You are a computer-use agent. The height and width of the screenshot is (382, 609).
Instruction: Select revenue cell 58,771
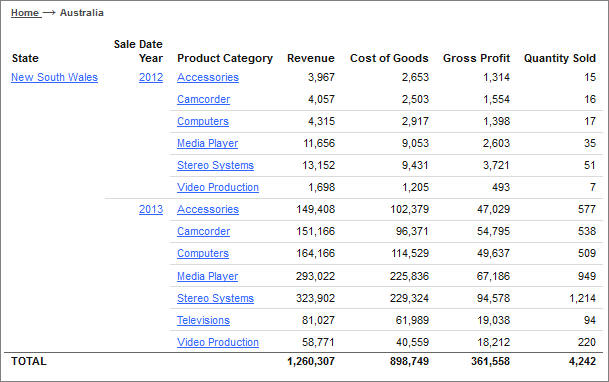click(x=318, y=342)
